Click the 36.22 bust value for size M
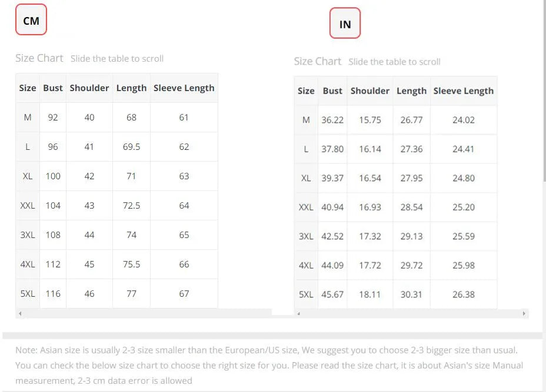The height and width of the screenshot is (392, 546). click(332, 120)
